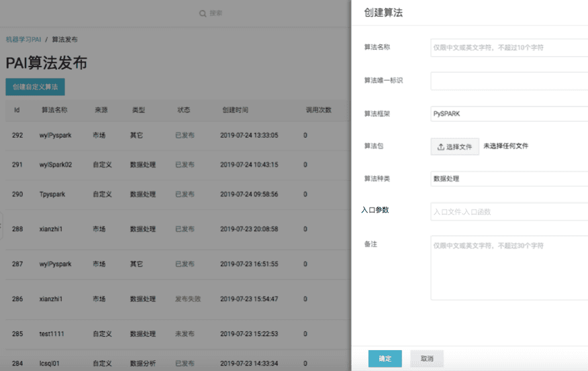Click the 选择文件 upload button

click(454, 147)
